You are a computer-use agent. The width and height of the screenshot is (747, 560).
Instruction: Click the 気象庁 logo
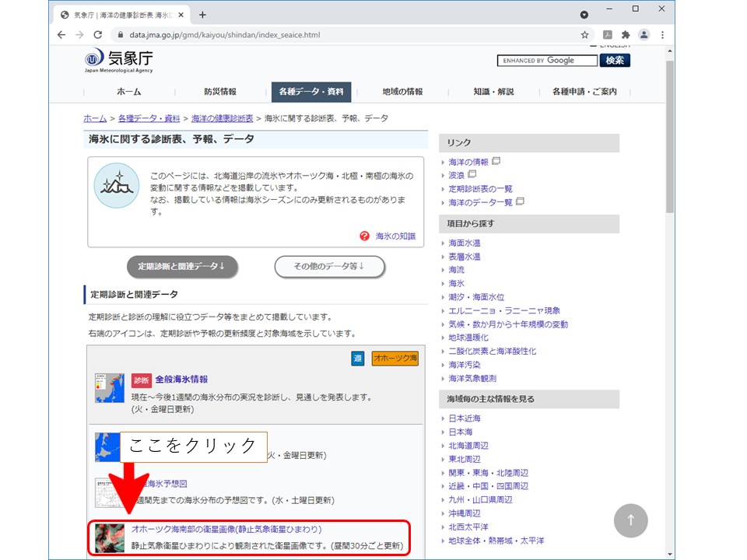click(x=119, y=61)
